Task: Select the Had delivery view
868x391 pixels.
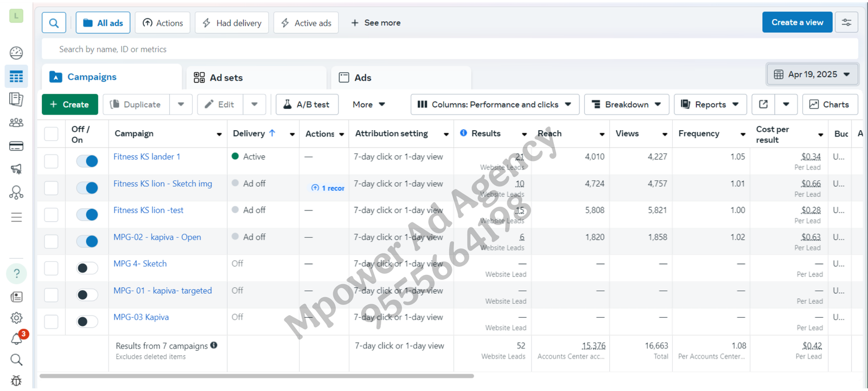Action: (x=232, y=23)
